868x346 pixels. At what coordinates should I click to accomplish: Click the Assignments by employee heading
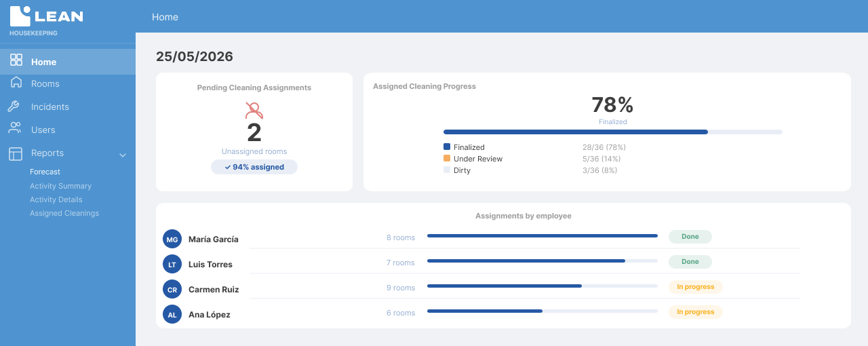[x=524, y=216]
